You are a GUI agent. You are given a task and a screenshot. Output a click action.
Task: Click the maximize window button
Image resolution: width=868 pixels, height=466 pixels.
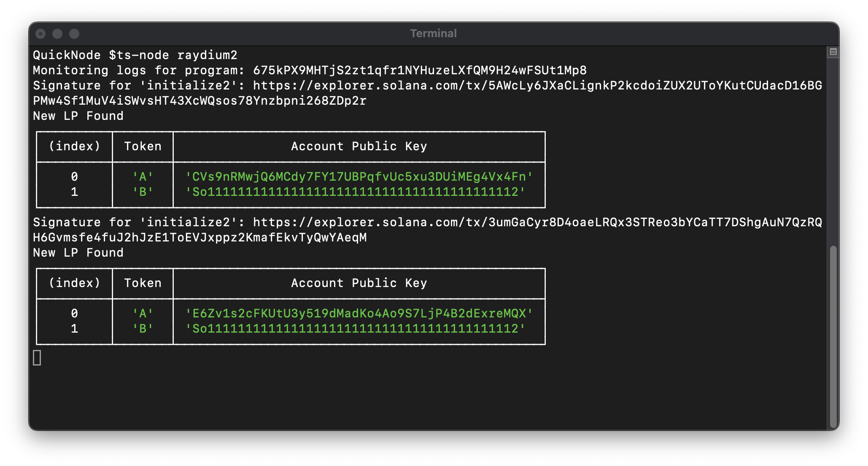(74, 34)
